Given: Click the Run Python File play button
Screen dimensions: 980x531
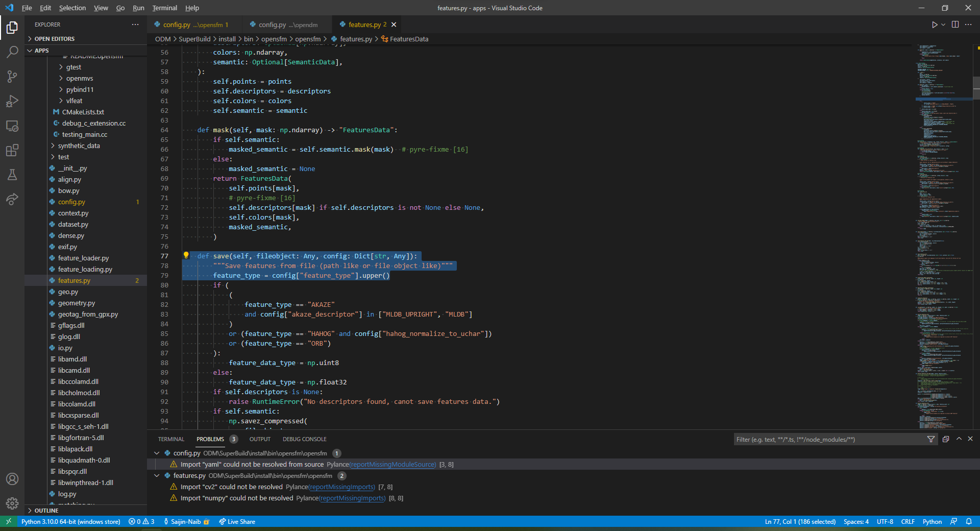Looking at the screenshot, I should click(934, 24).
